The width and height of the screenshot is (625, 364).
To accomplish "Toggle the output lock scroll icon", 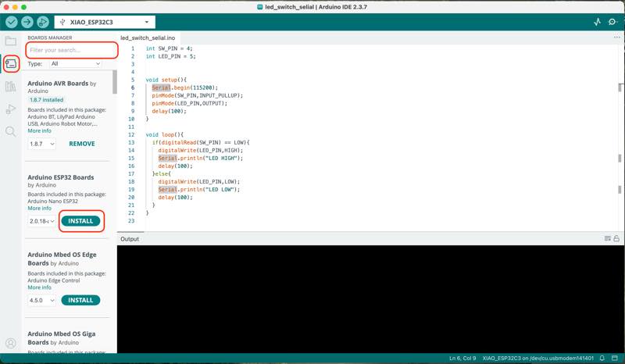I will pos(616,238).
